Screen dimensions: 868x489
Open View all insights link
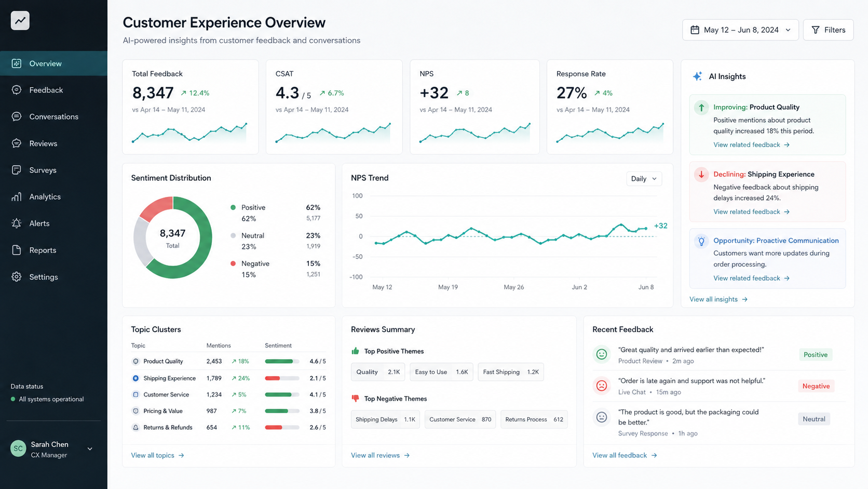pos(718,299)
